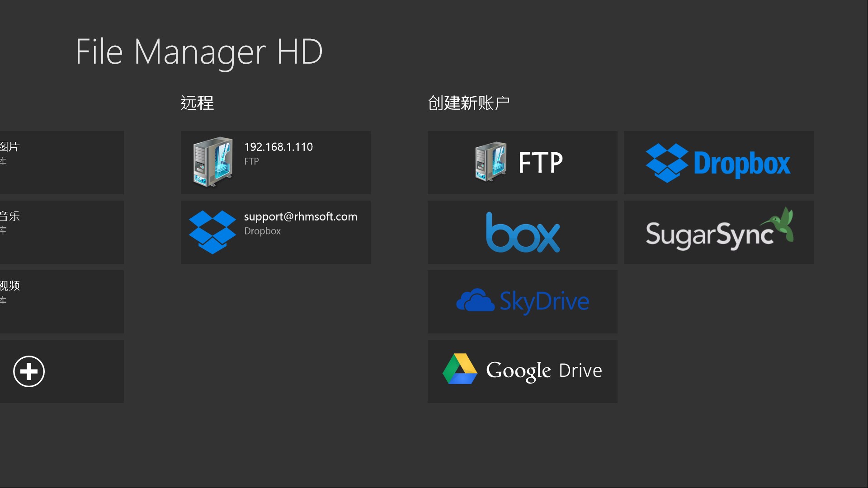The width and height of the screenshot is (868, 488).
Task: Open the support@rhmsoft.com Dropbox account
Action: (x=276, y=232)
